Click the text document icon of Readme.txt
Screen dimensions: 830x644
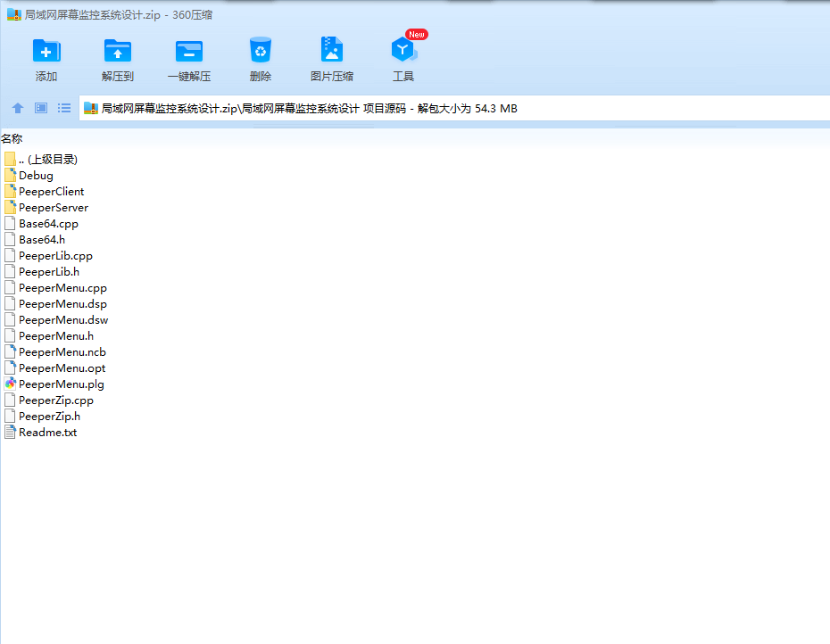click(10, 432)
